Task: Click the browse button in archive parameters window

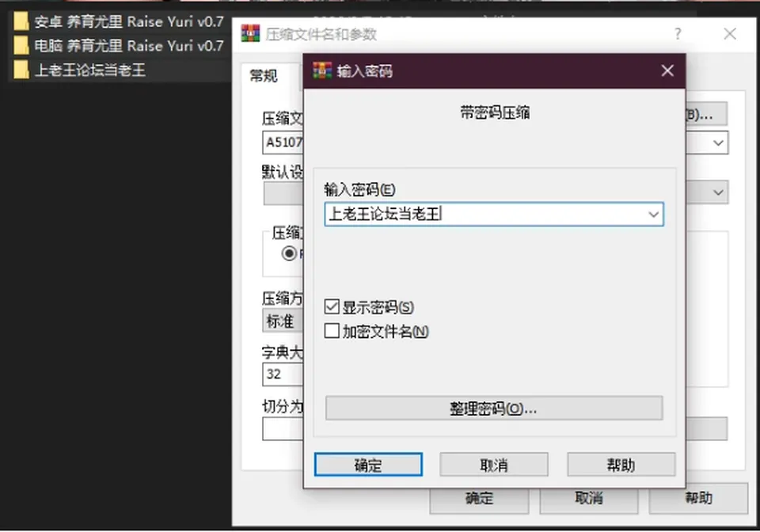Action: coord(706,114)
